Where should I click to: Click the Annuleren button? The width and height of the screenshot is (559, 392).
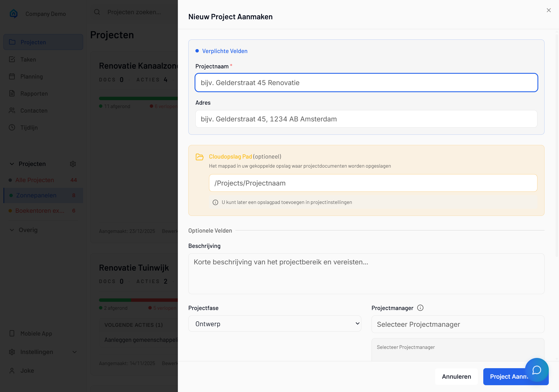point(456,376)
